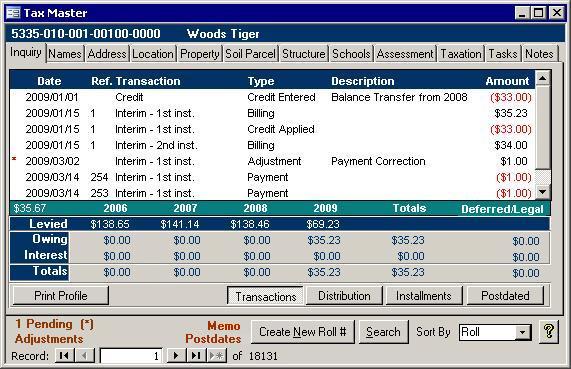
Task: Open the Postdated view
Action: pyautogui.click(x=505, y=295)
